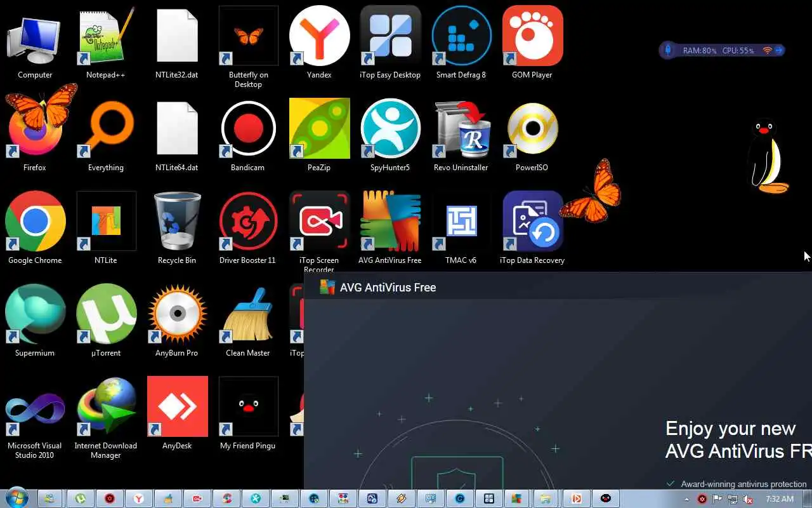
Task: Open GOM Player shortcut
Action: pos(532,43)
